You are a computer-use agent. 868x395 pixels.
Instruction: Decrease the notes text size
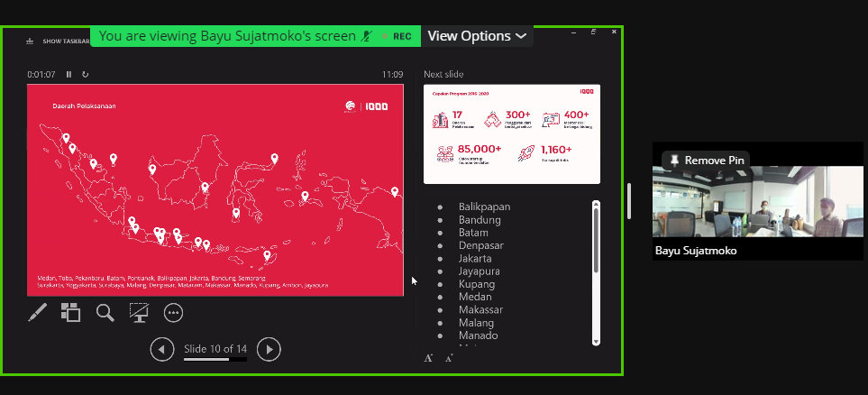449,358
